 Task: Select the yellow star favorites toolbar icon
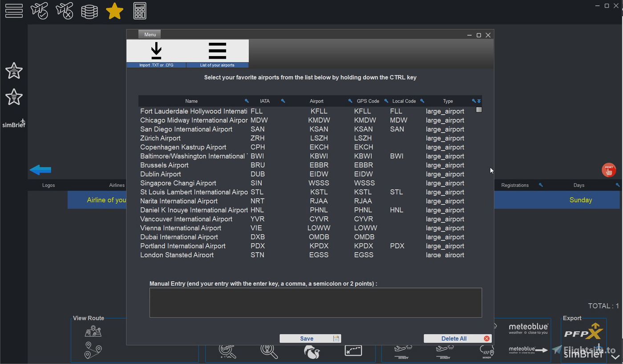pyautogui.click(x=114, y=11)
